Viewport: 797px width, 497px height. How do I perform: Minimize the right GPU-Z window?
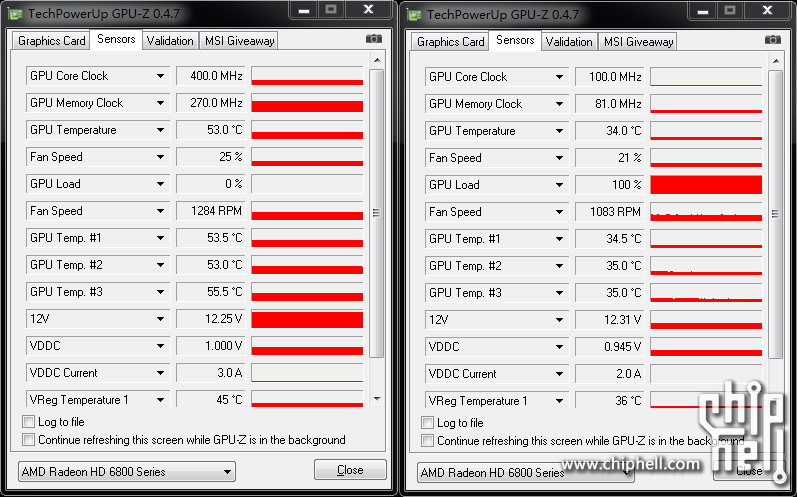tap(703, 11)
